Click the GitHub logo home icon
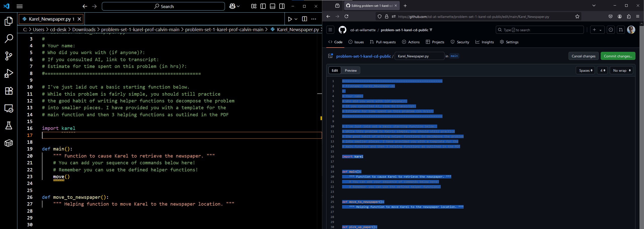The height and width of the screenshot is (229, 644). (342, 30)
